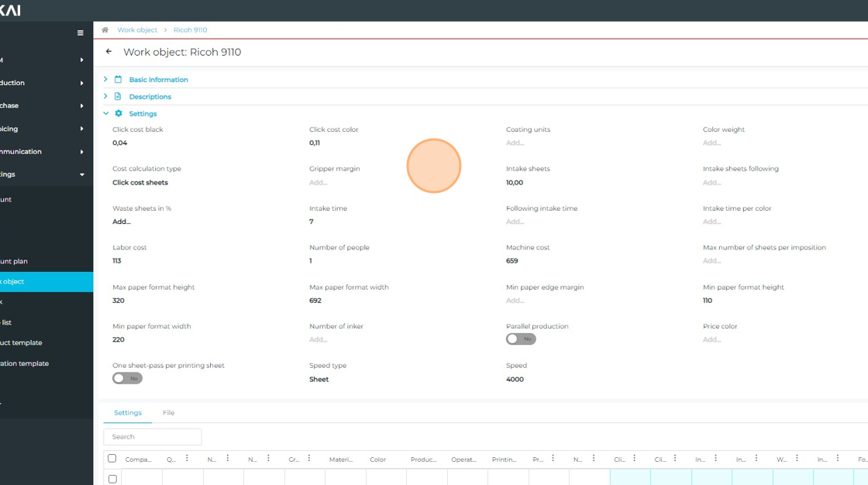
Task: Click the Ricoh 9110 breadcrumb link
Action: pos(190,30)
